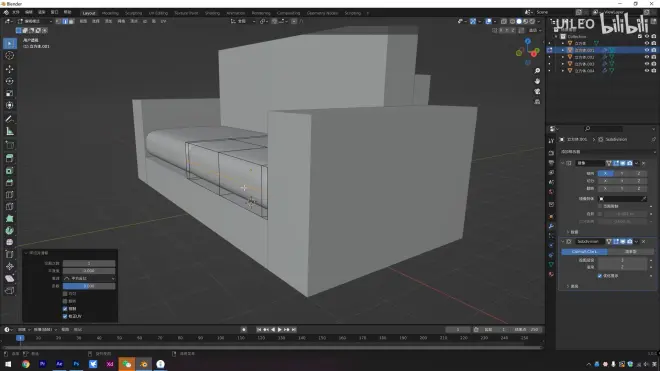Select the Extrude Region tool
Viewport: 660px width, 371px height.
10,158
